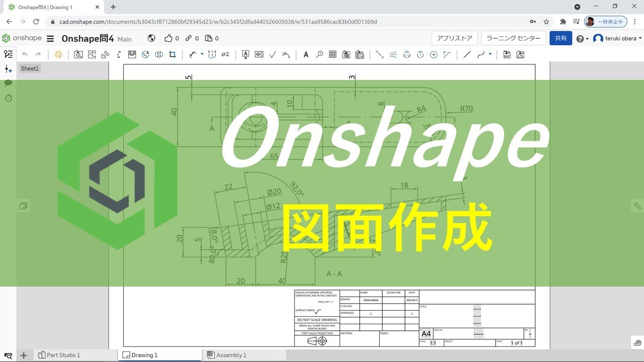Click the browser address bar URL
Viewport: 644px width, 362px height.
click(218, 22)
